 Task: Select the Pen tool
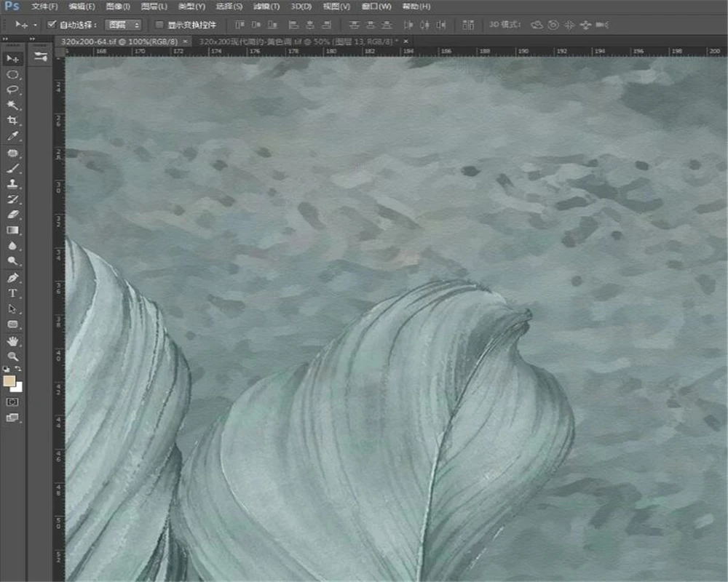[12, 278]
